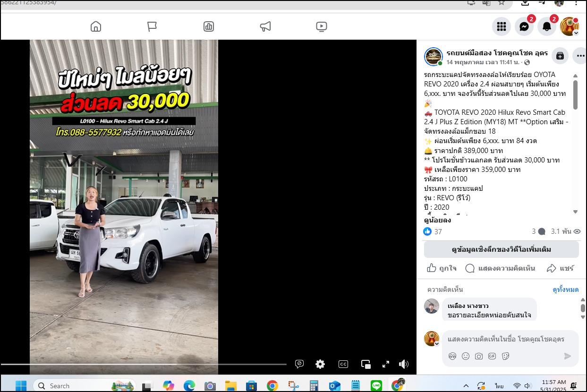Open the Ads megaphone icon
Screen dimensions: 587x392
[265, 26]
